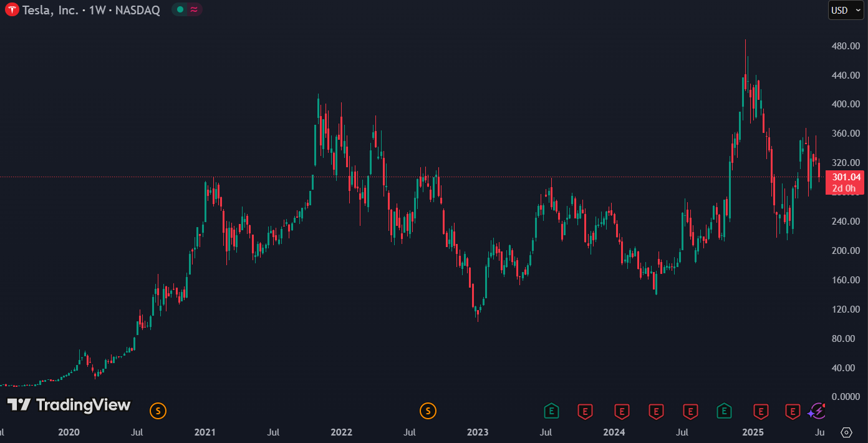Click the Jul label between 2024 and 2025
868x443 pixels.
[683, 432]
